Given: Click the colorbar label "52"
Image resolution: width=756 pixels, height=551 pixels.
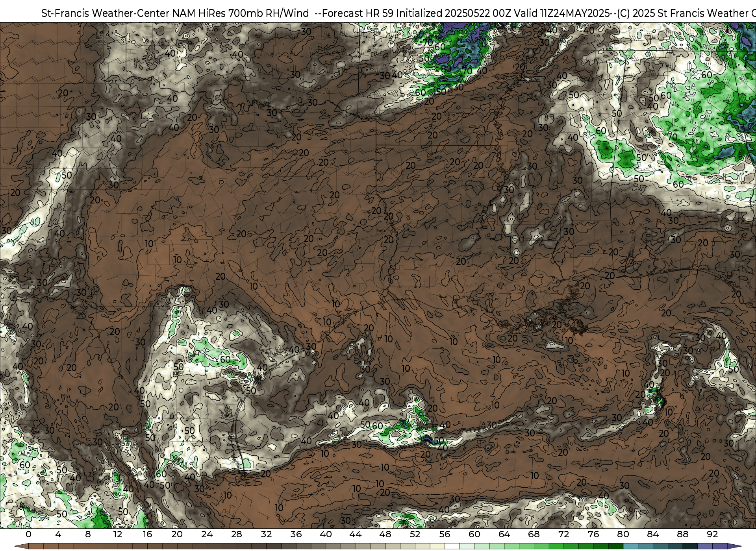Looking at the screenshot, I should pos(415,534).
